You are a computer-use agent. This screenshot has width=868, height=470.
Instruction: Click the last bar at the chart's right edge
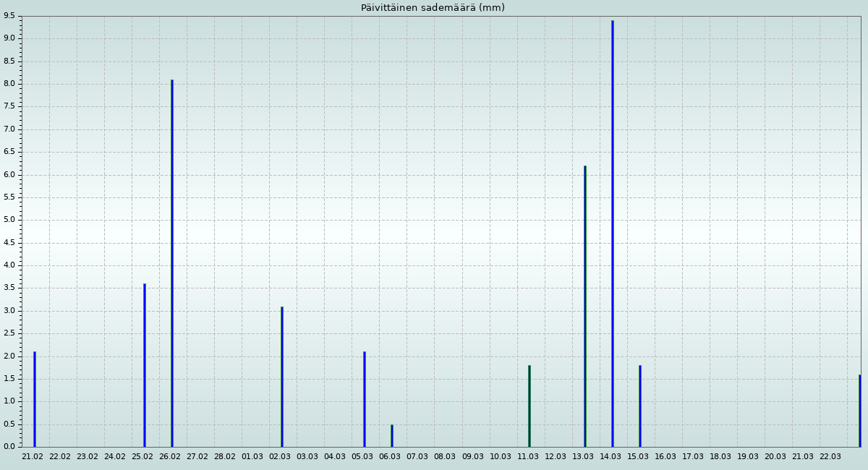pos(859,411)
